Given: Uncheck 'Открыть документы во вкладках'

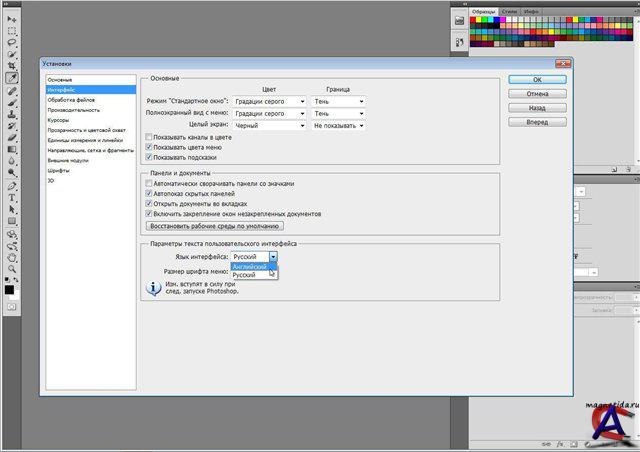Looking at the screenshot, I should [x=150, y=203].
